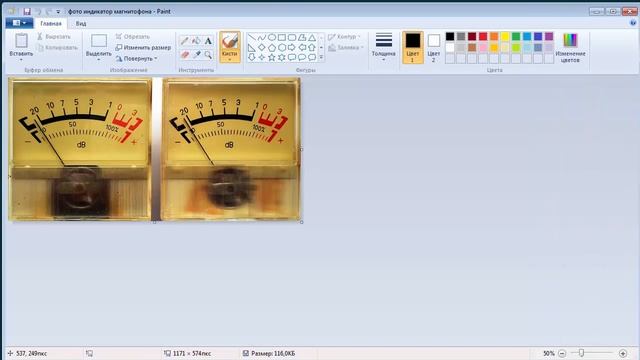640x360 pixels.
Task: Activate Цвет 1 foreground color
Action: [413, 47]
